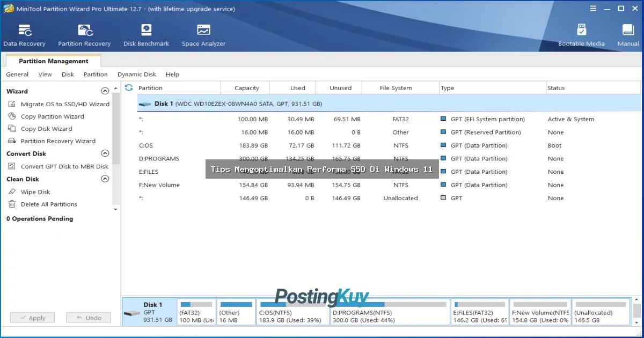Collapse the Wizard section

[105, 91]
